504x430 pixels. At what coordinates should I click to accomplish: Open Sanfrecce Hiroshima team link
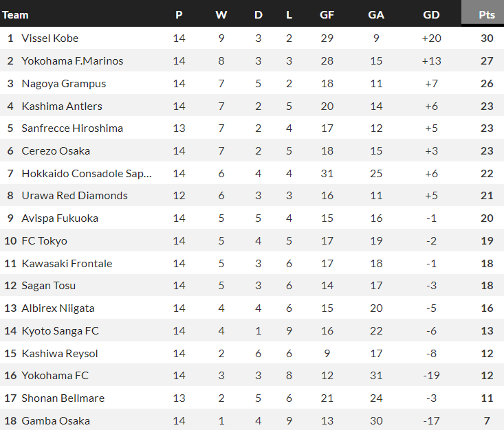tap(72, 128)
